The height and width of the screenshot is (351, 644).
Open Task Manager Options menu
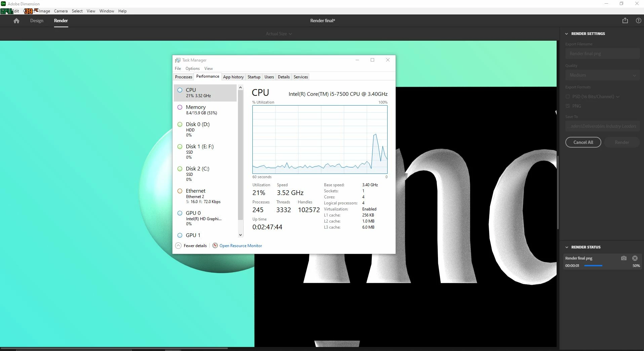click(x=193, y=69)
